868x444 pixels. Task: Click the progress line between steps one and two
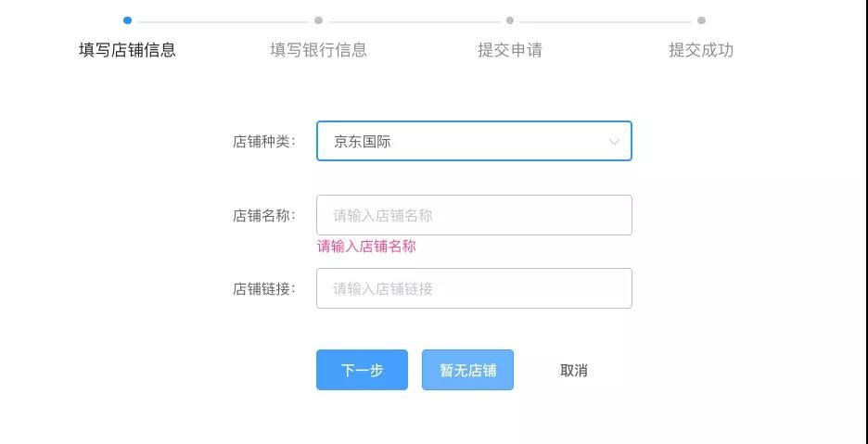[223, 20]
